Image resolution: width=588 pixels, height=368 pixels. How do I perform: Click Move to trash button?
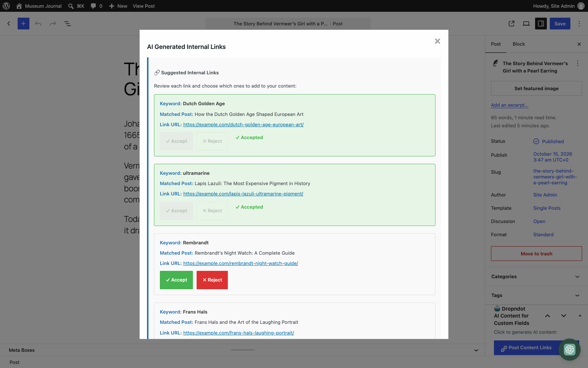click(537, 254)
